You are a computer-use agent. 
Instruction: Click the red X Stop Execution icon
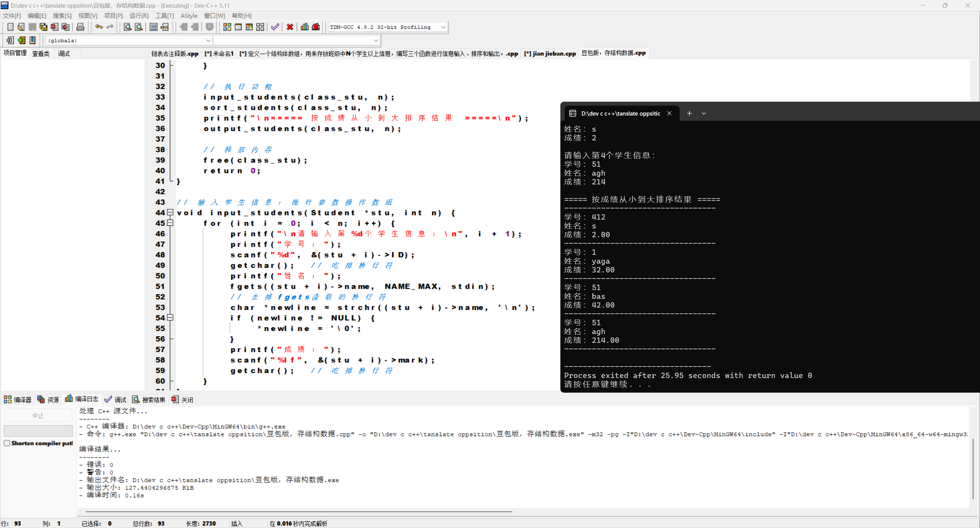click(290, 27)
